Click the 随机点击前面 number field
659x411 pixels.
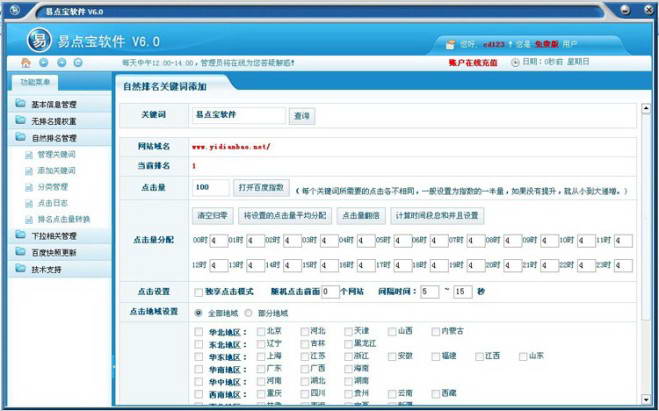[x=330, y=292]
